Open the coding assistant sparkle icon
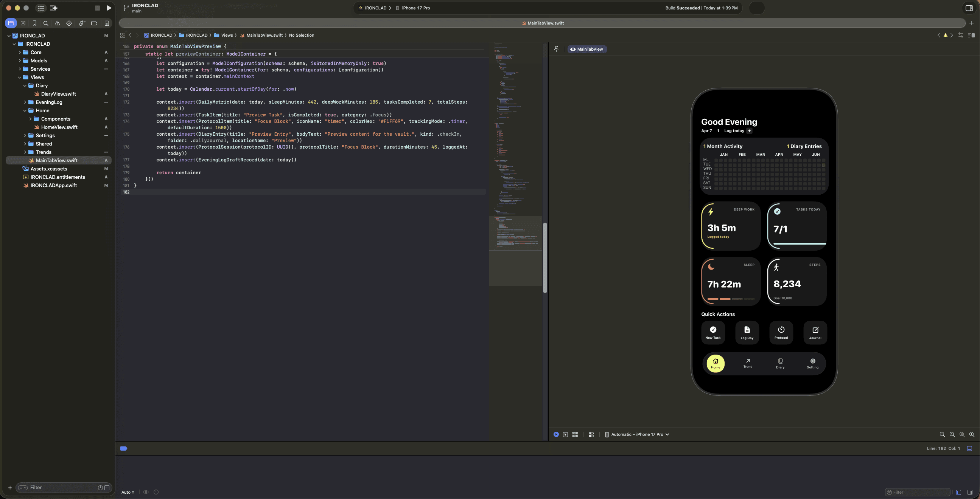 point(54,8)
